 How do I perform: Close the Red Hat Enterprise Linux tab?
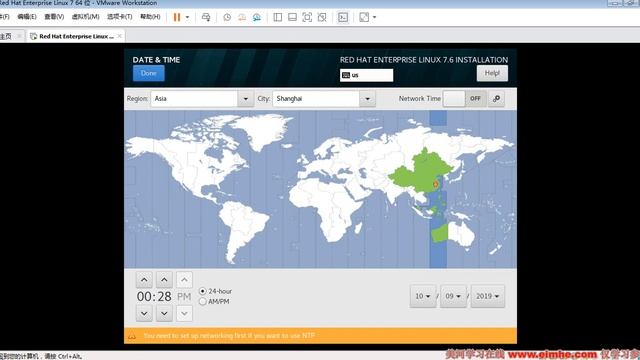tap(119, 36)
